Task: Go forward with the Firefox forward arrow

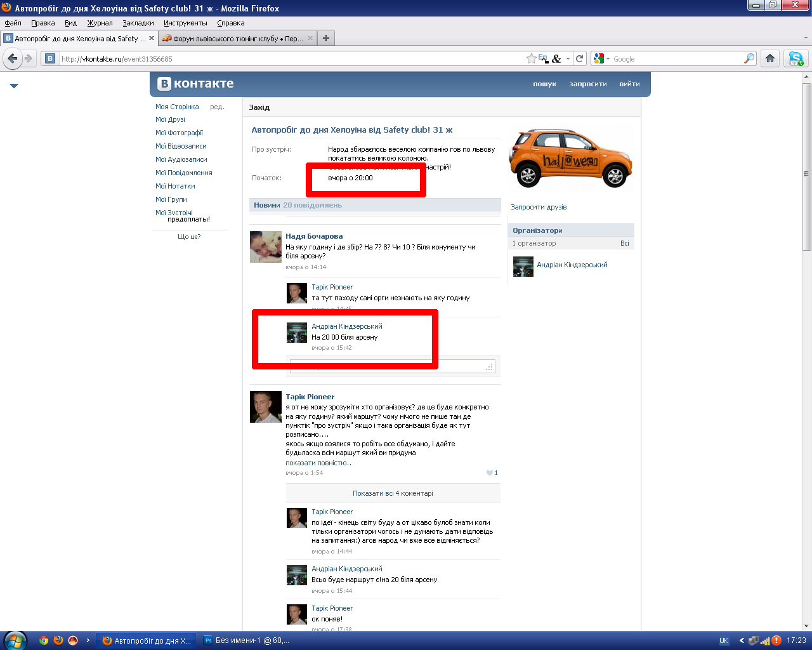Action: coord(29,58)
